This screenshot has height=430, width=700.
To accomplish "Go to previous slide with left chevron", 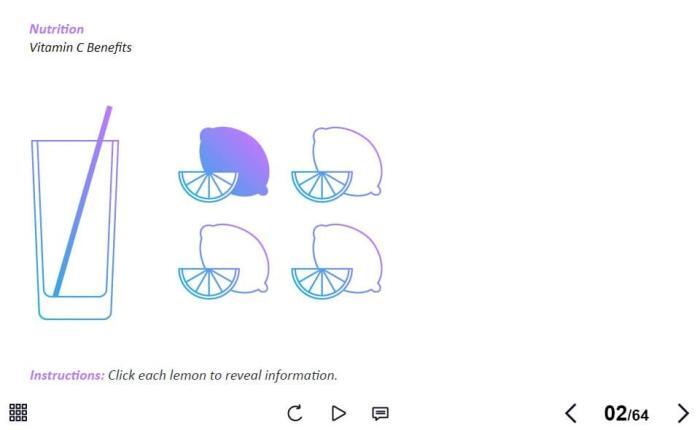I will pos(571,413).
